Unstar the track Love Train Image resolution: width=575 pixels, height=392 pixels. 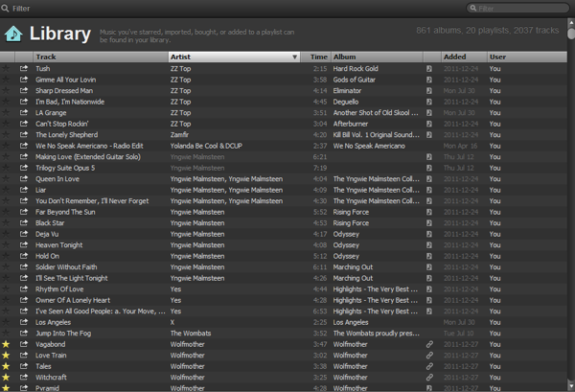6,355
